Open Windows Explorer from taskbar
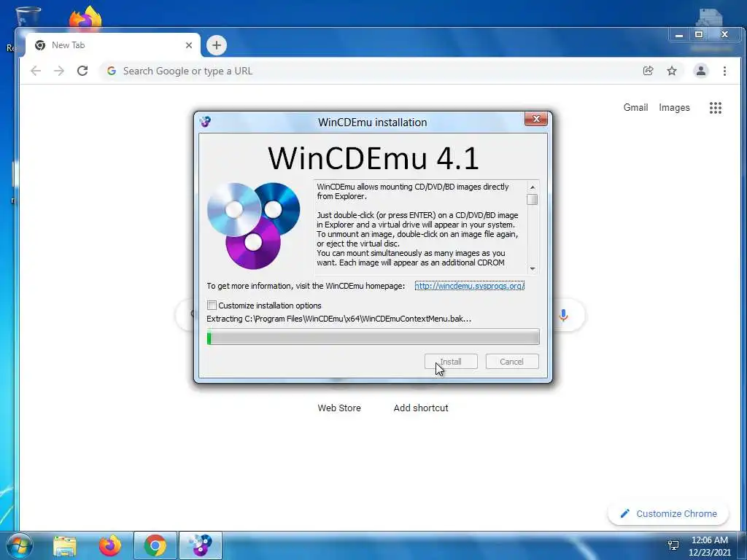747x560 pixels. 65,545
